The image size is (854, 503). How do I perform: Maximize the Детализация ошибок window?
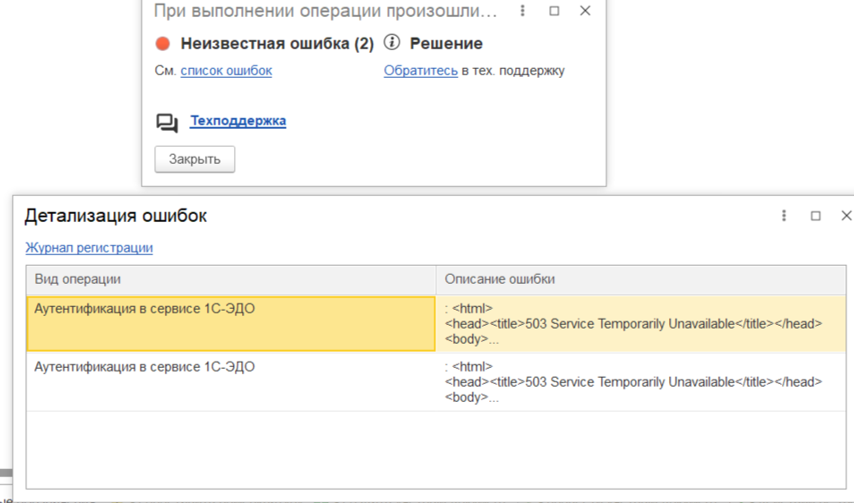815,216
